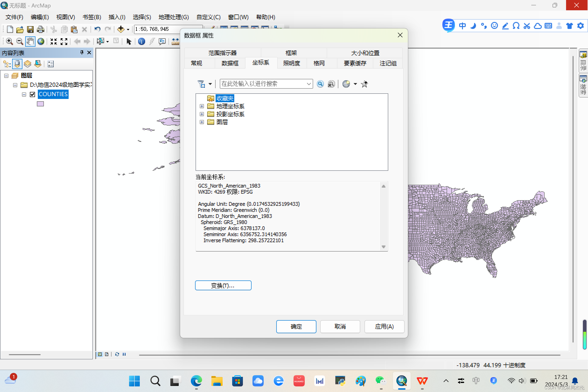Open the coordinate search box dropdown
This screenshot has width=588, height=392.
pos(309,84)
